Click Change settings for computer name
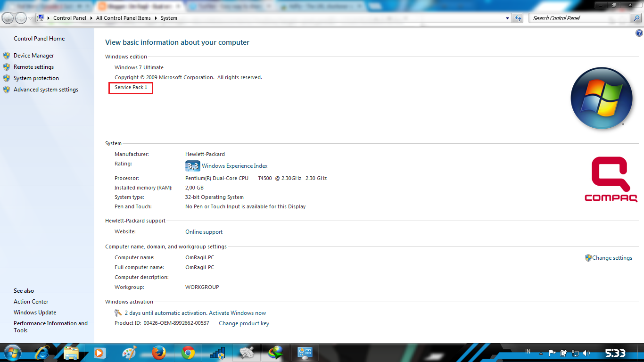The image size is (644, 362). click(x=612, y=258)
